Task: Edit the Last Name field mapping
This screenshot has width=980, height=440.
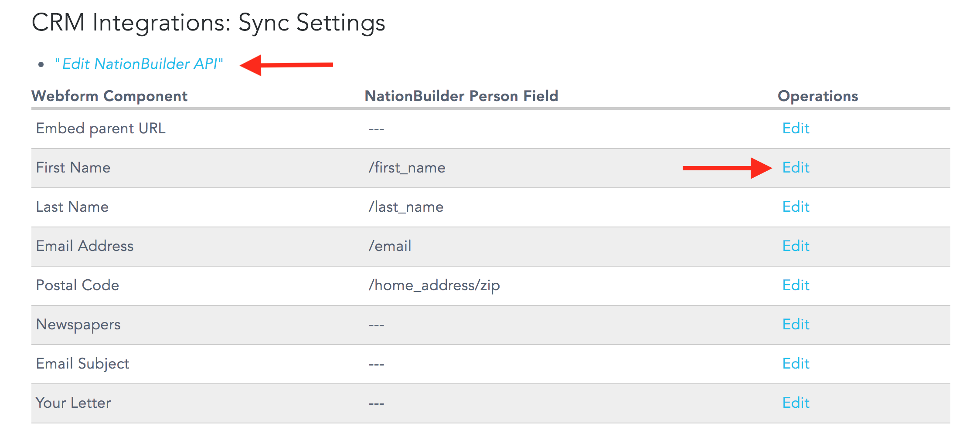Action: coord(796,207)
